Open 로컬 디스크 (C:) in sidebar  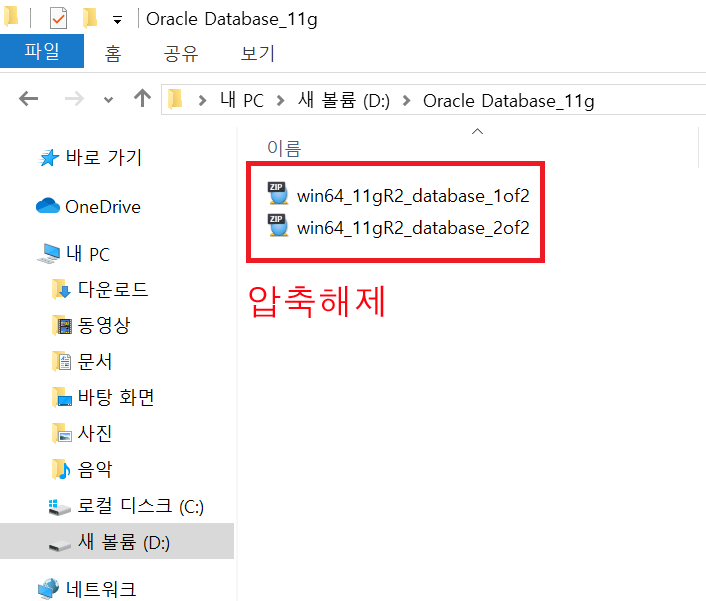point(140,506)
